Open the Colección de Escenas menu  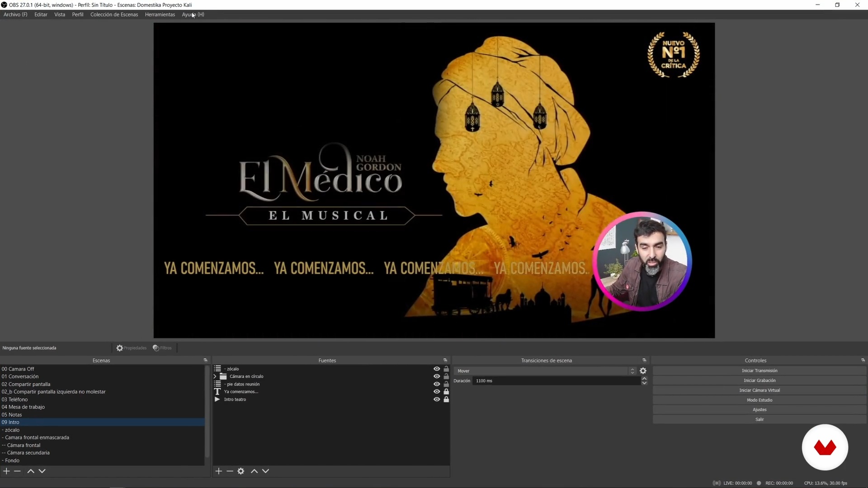tap(114, 14)
